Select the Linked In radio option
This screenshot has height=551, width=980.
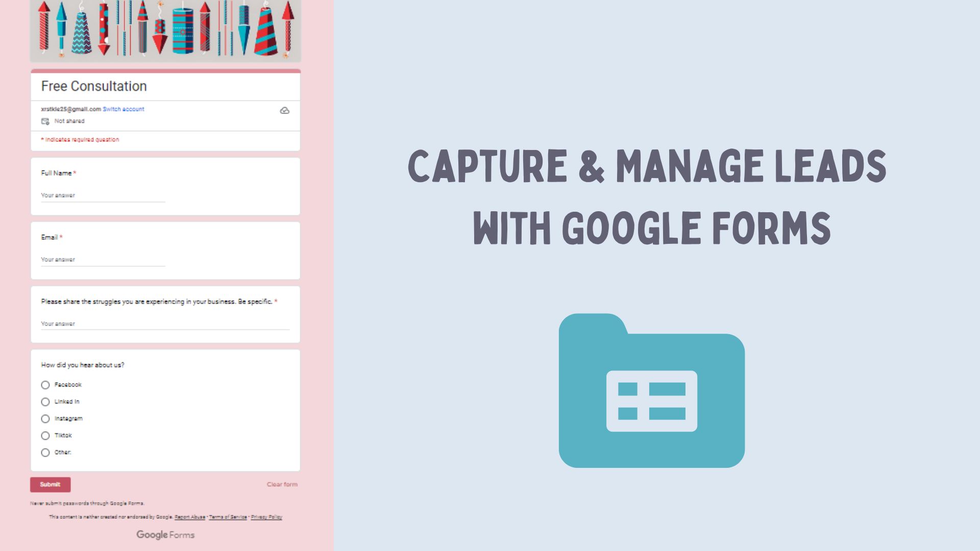pyautogui.click(x=45, y=402)
